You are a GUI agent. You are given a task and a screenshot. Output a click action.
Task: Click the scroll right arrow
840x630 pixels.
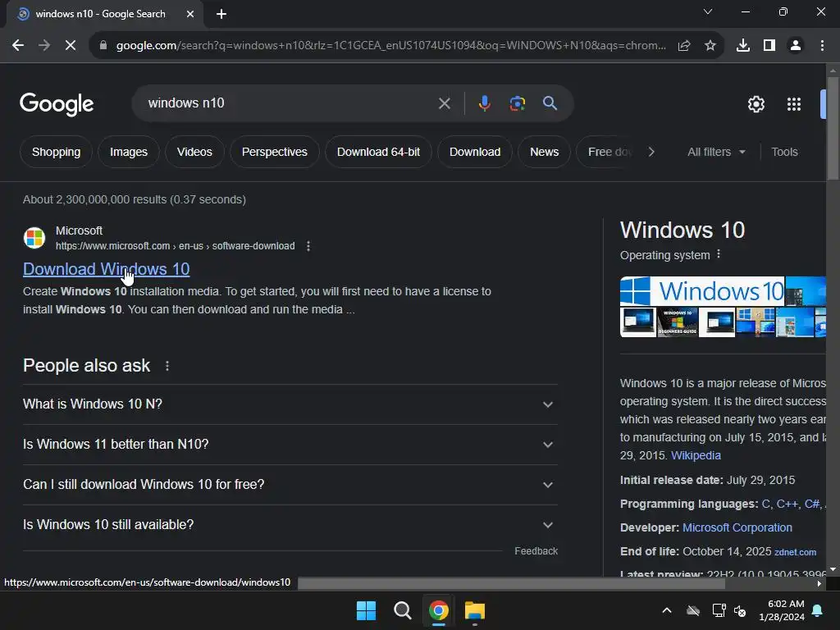tap(819, 583)
